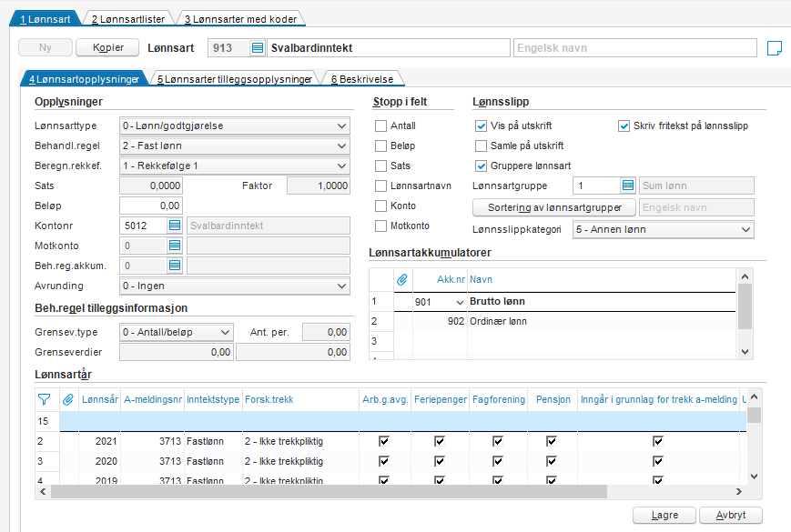The width and height of the screenshot is (791, 532).
Task: Open the Kontonr 5012 lookup icon
Action: click(175, 226)
